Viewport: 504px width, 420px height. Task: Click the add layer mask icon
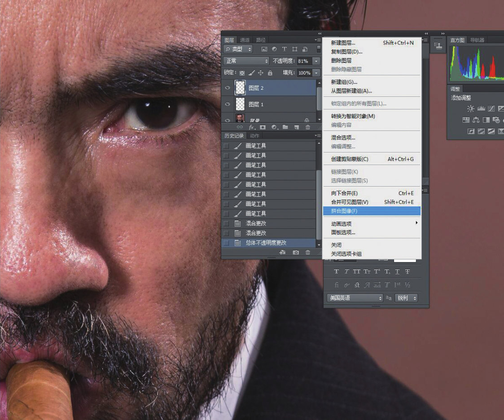click(263, 127)
